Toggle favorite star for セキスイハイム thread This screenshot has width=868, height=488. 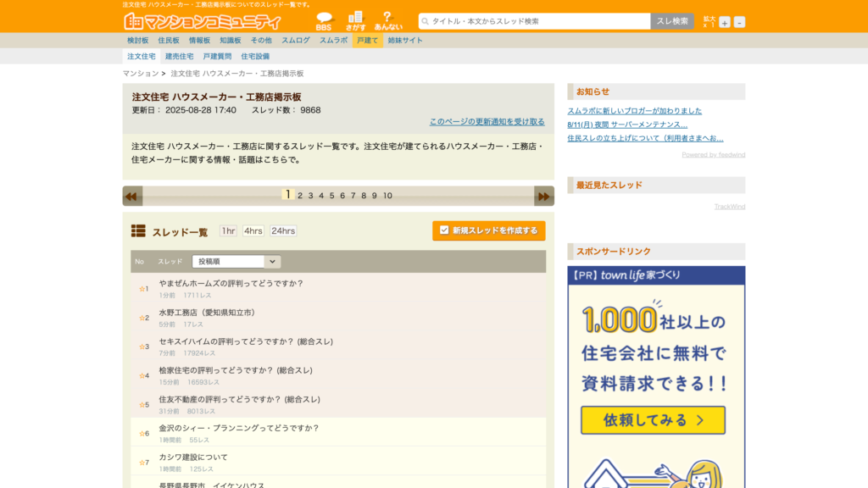[x=142, y=347]
